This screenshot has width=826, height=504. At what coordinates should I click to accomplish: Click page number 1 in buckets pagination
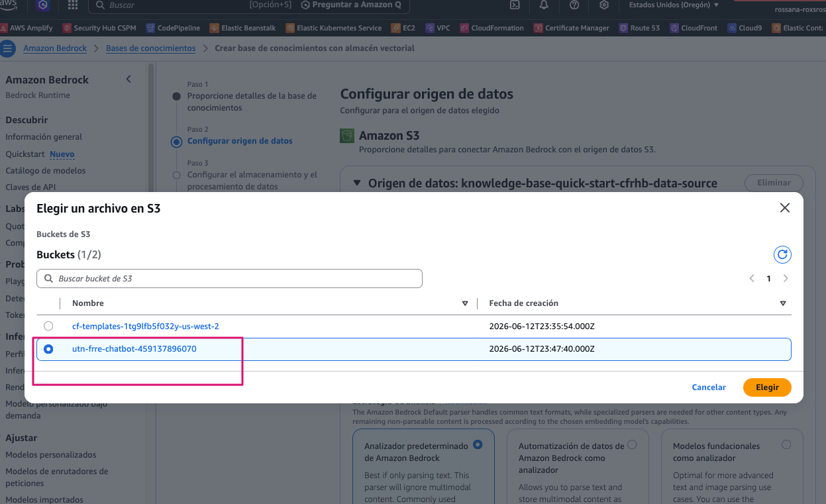(768, 279)
